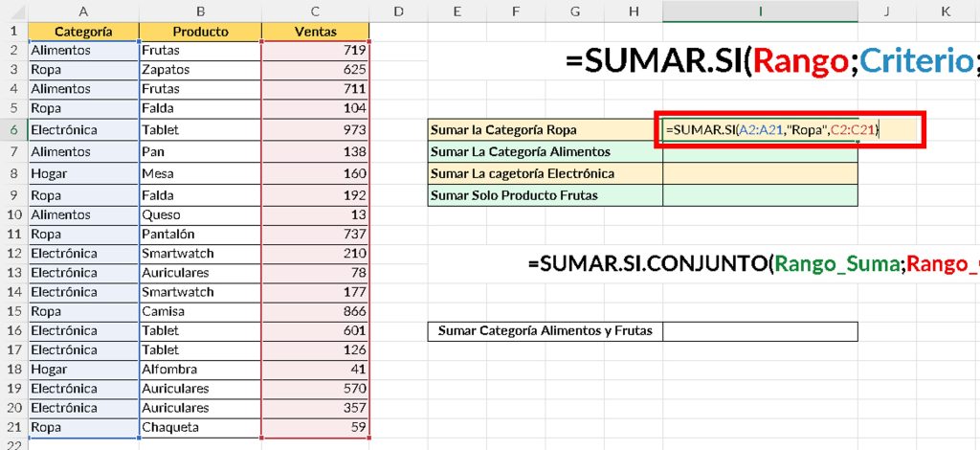980x450 pixels.
Task: Select empty result cell beside Sumar La Categoría Alimentos
Action: (760, 151)
